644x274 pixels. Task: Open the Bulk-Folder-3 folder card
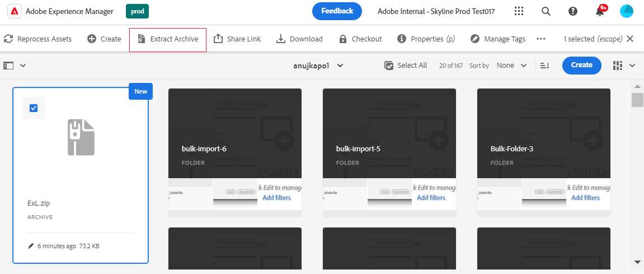tap(544, 152)
